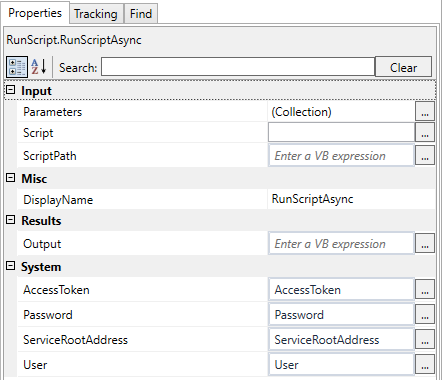Open expression editor for Output
442x380 pixels.
point(425,243)
